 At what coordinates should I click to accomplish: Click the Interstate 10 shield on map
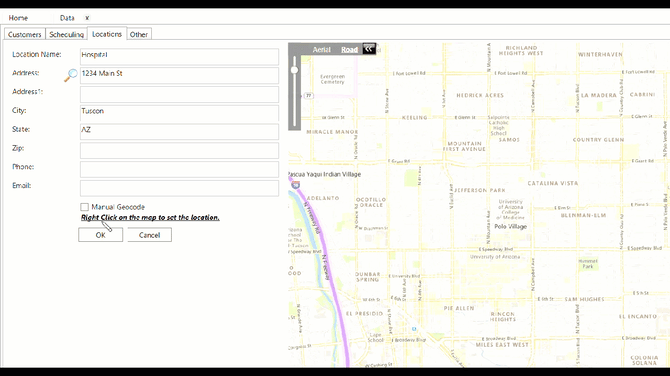296,185
